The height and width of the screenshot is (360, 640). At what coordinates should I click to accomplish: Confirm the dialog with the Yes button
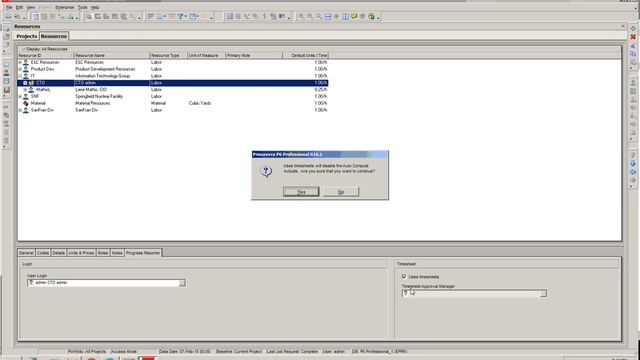pos(301,192)
